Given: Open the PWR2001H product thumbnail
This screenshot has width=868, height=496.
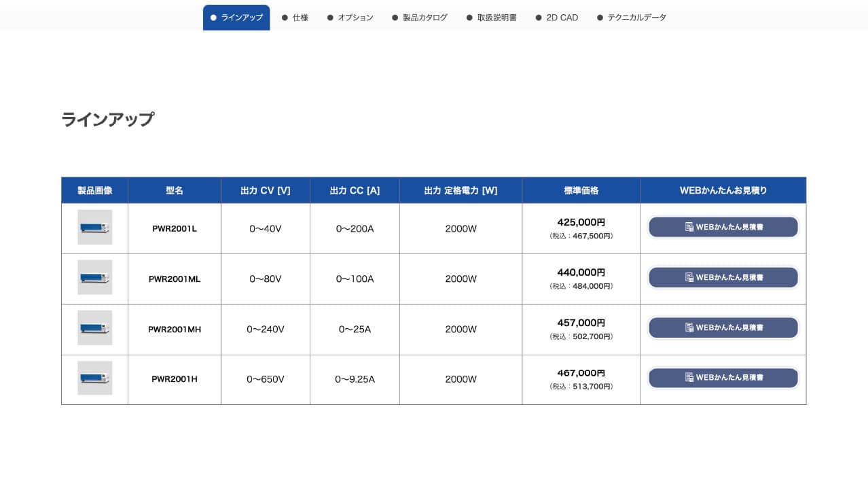Looking at the screenshot, I should [94, 378].
